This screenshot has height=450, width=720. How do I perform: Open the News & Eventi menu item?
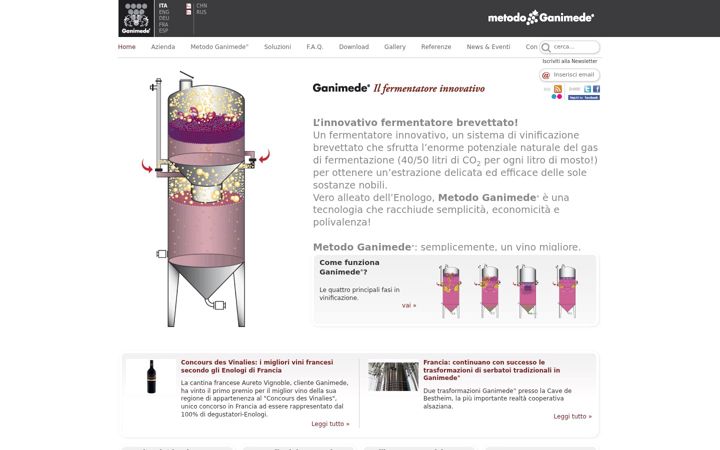click(488, 47)
